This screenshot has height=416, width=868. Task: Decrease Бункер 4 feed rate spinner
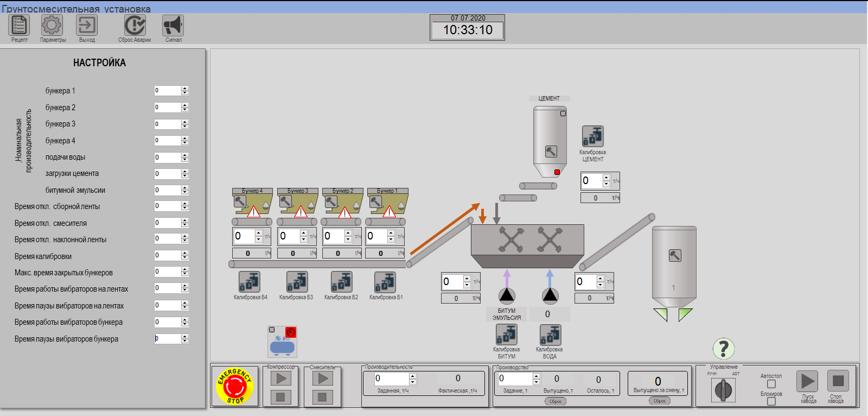click(x=259, y=239)
